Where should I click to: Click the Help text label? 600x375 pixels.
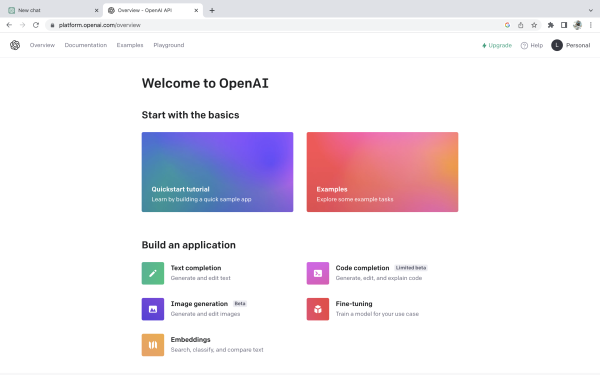click(536, 45)
